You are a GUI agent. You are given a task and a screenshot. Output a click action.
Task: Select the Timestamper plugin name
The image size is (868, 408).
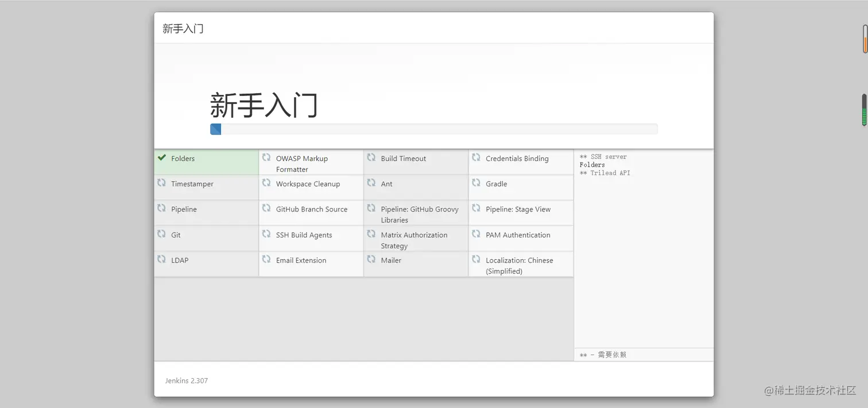[192, 184]
